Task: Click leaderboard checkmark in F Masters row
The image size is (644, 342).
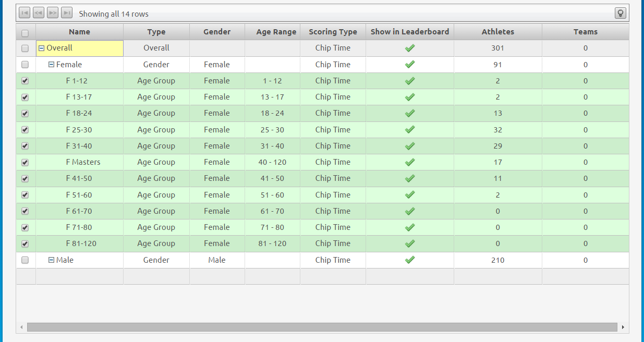Action: tap(410, 162)
